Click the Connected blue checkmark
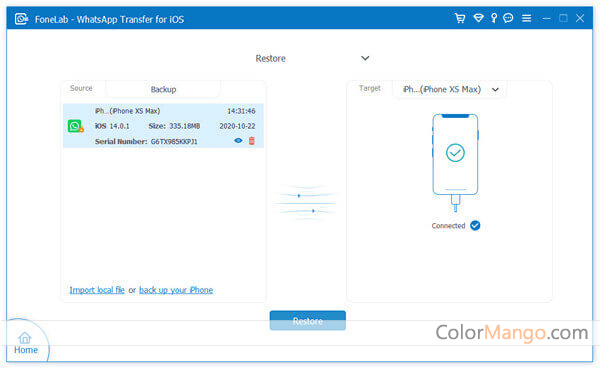The image size is (600, 369). click(475, 225)
